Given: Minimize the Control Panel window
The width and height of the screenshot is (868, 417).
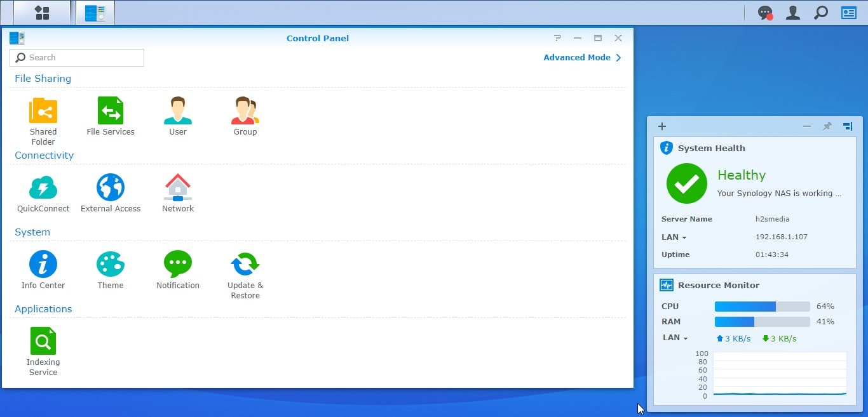Looking at the screenshot, I should [578, 38].
